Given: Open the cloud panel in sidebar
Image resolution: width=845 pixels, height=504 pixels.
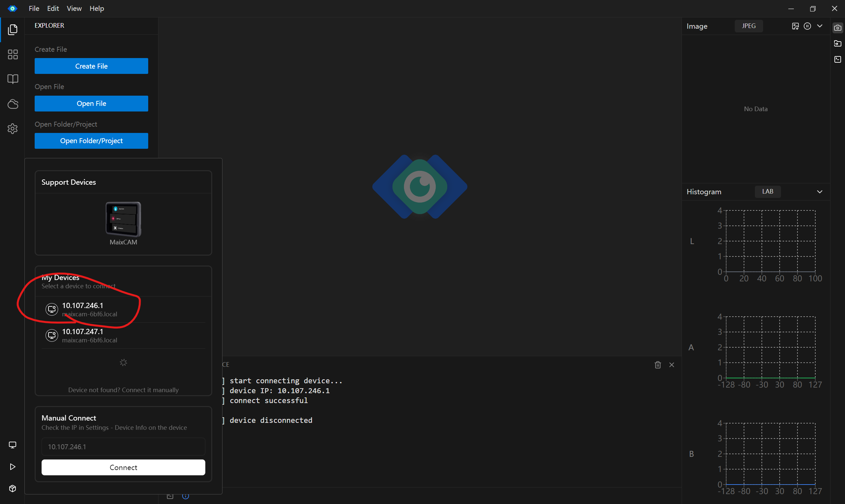Looking at the screenshot, I should click(13, 104).
